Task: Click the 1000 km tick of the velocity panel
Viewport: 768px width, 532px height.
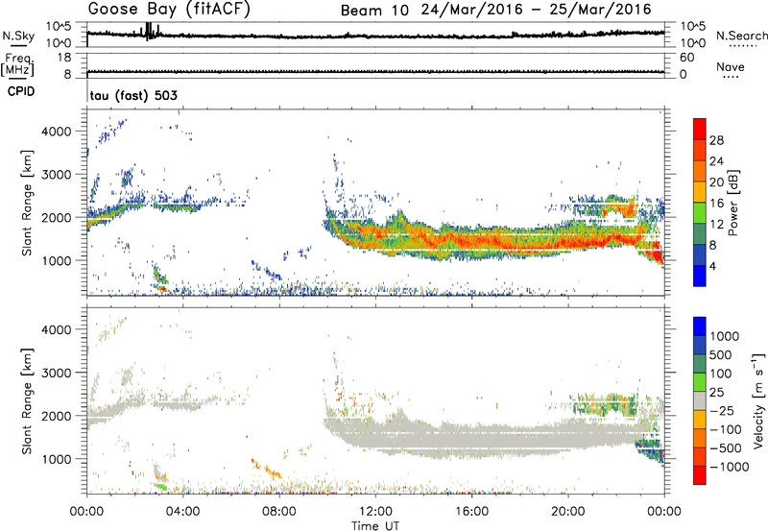Action: [57, 459]
